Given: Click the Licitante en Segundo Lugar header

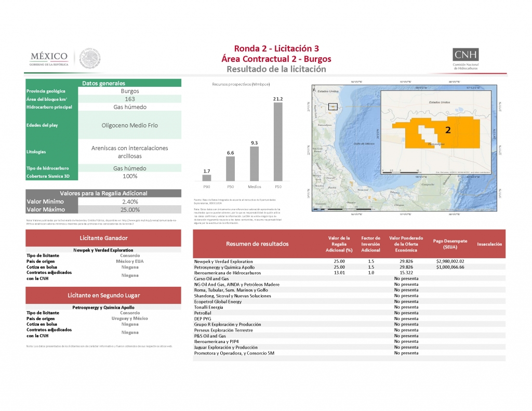Looking at the screenshot, I should click(103, 295).
